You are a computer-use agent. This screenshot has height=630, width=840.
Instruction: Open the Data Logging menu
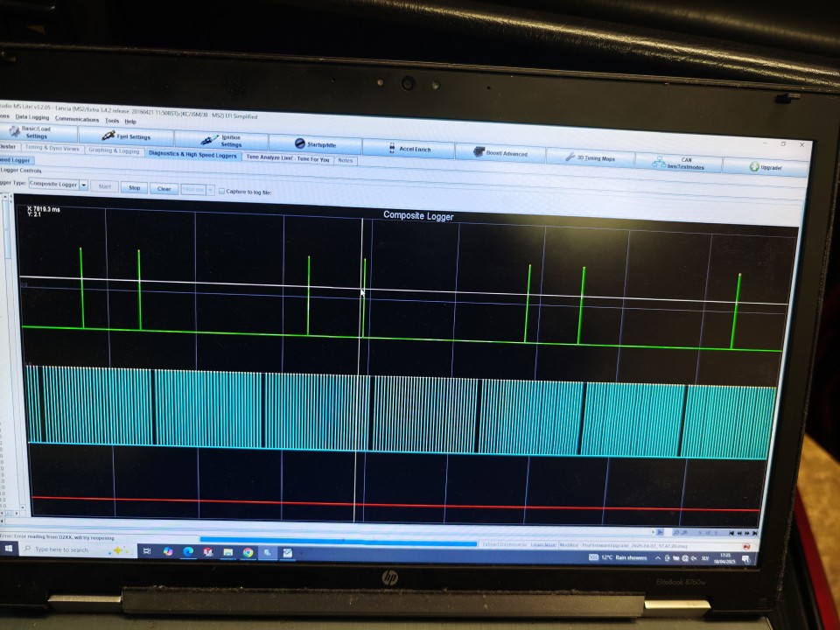[32, 117]
